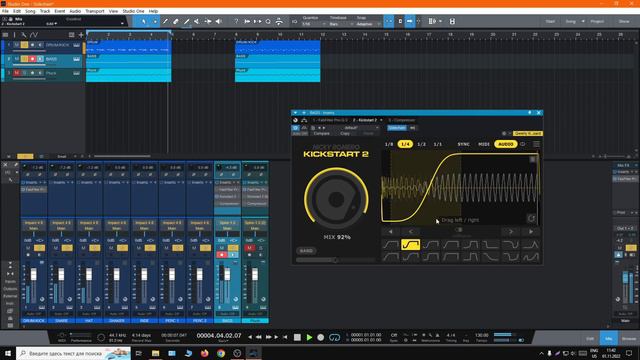Click the BAND button in Kickstart 2

coord(306,251)
